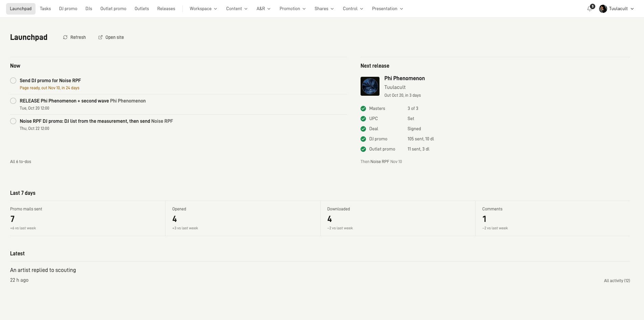
Task: Click the green check icon beside Masters
Action: pos(363,109)
